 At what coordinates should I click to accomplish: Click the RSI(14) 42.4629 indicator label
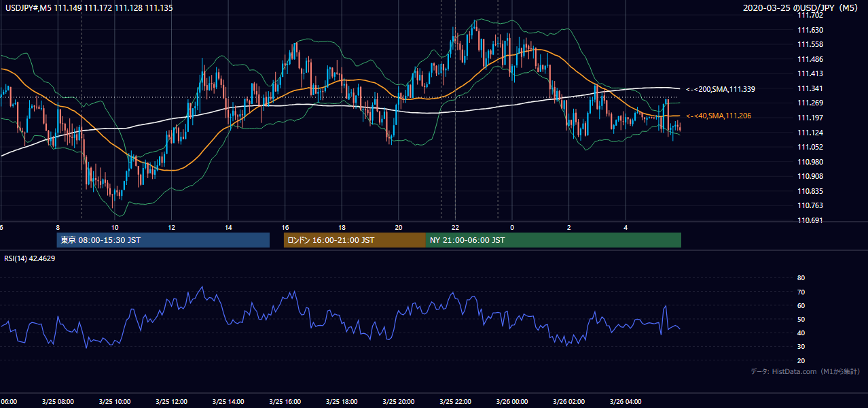(30, 258)
